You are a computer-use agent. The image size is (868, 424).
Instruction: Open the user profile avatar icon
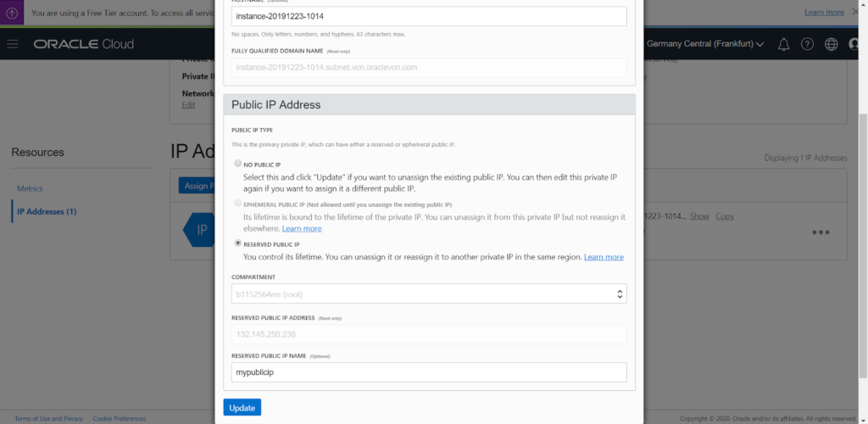(x=854, y=44)
